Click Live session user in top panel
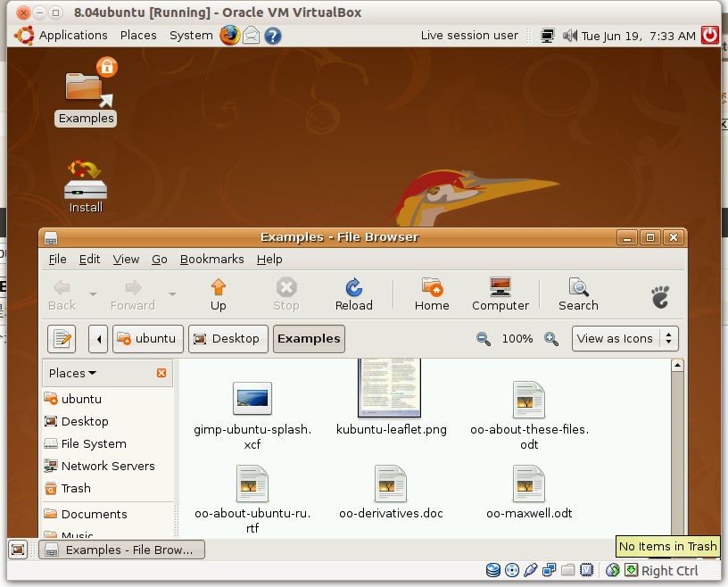728x587 pixels. point(469,36)
